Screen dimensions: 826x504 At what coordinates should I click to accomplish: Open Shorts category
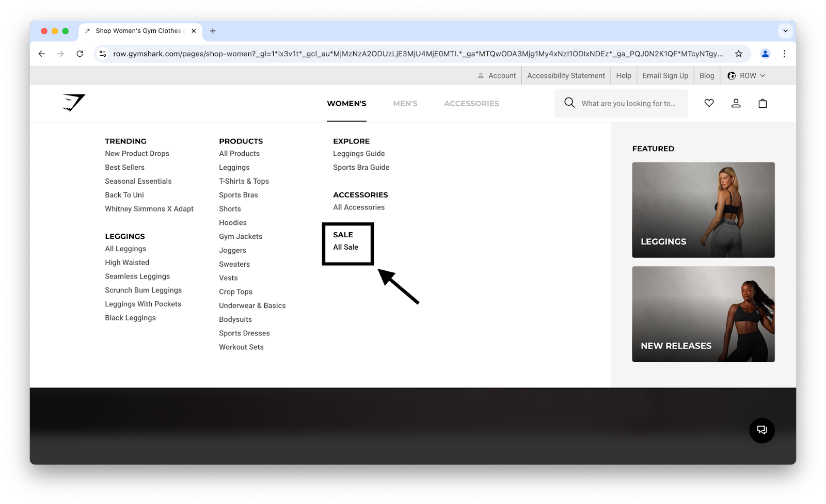pyautogui.click(x=230, y=209)
